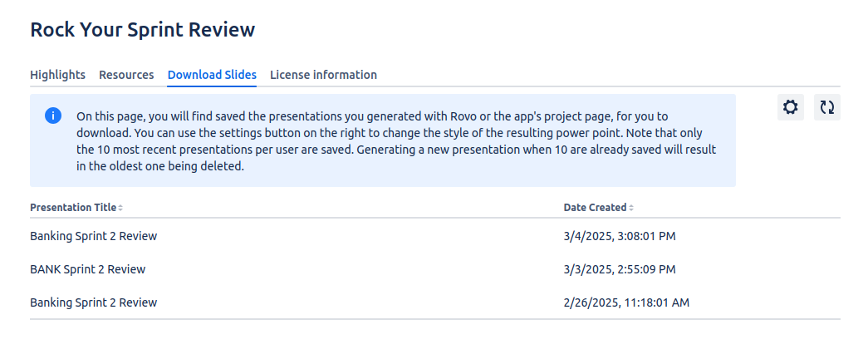This screenshot has width=868, height=359.
Task: Click the 3/3/2025, 2:55:09 PM date cell
Action: (619, 269)
